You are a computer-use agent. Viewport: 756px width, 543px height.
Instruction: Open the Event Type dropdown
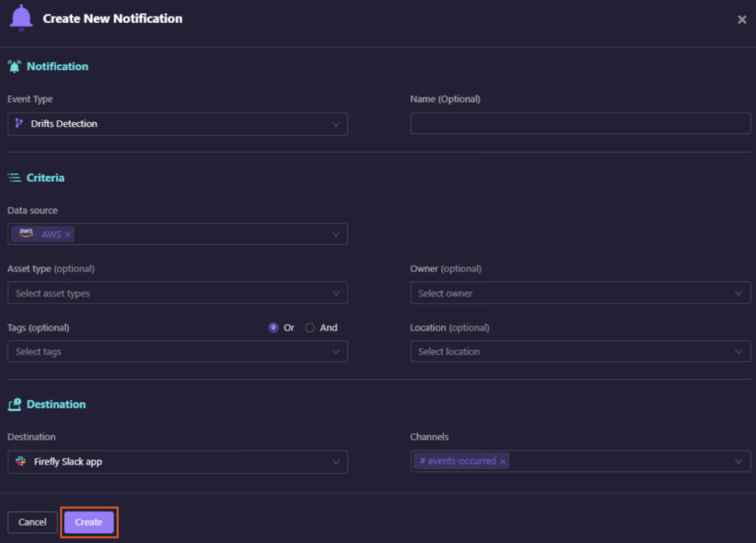pos(178,124)
